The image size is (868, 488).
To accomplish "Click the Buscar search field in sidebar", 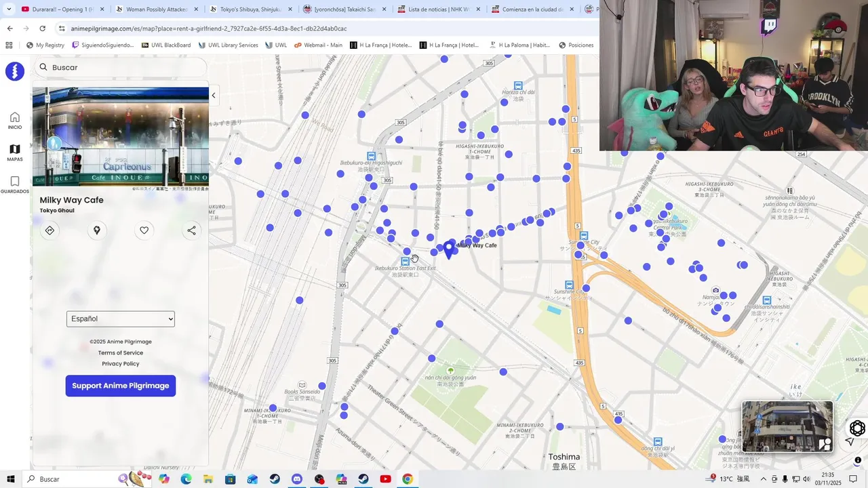I will click(121, 67).
